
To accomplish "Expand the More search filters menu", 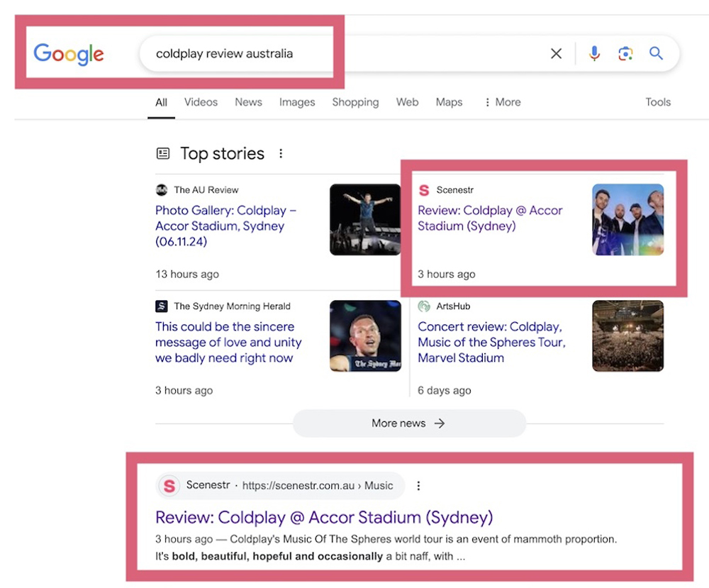I will click(x=502, y=102).
